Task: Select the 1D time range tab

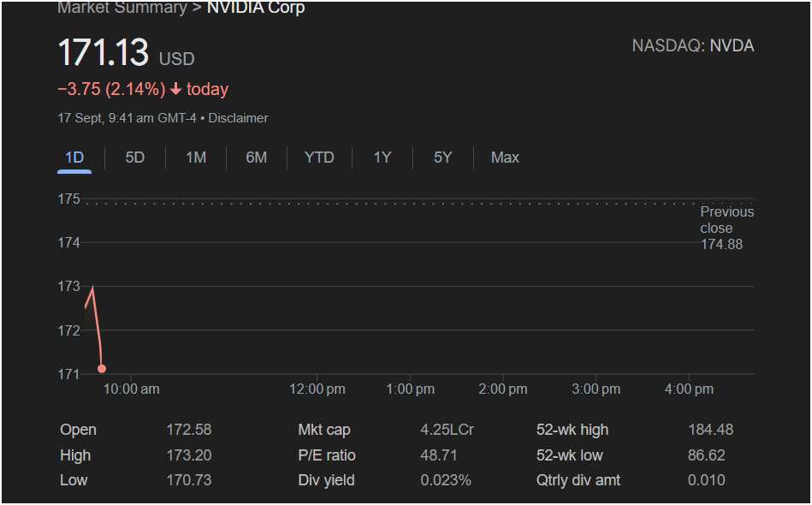Action: click(74, 157)
